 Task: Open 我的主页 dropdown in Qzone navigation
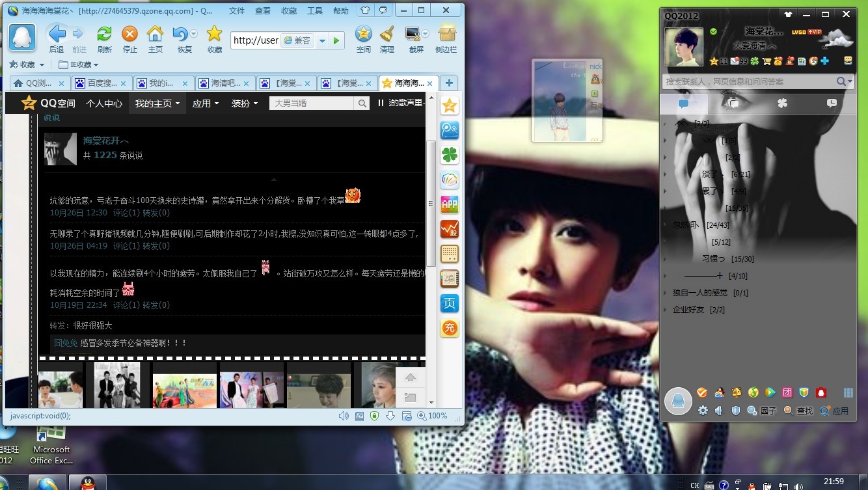click(157, 103)
